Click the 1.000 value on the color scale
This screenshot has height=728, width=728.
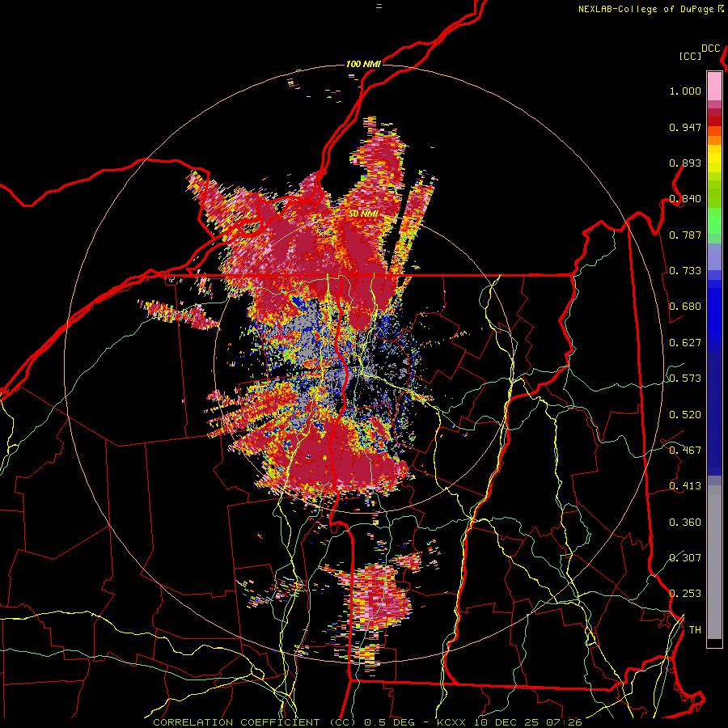pos(685,91)
